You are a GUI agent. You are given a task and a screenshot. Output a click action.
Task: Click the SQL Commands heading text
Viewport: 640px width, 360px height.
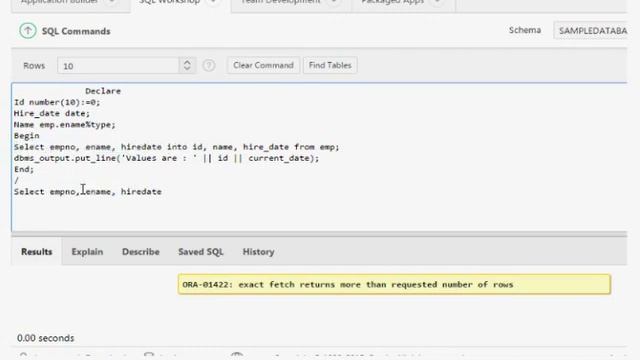coord(76,31)
